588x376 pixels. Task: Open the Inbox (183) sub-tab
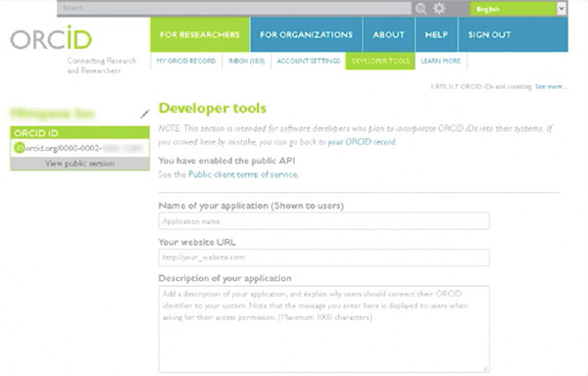click(x=246, y=61)
